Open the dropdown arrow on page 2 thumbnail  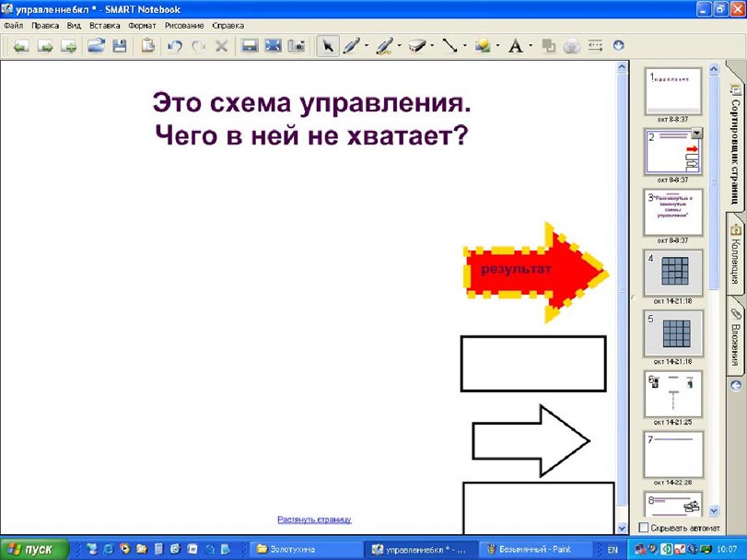point(695,134)
